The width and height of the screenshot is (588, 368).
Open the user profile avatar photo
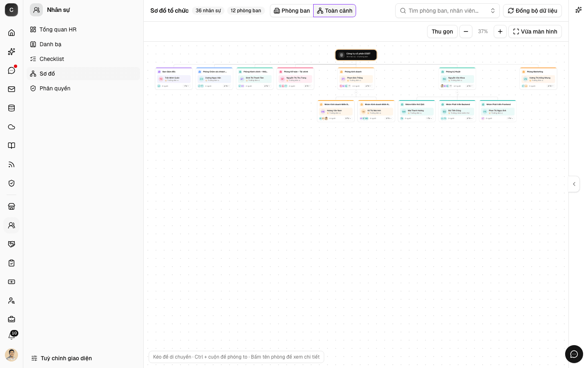point(11,355)
